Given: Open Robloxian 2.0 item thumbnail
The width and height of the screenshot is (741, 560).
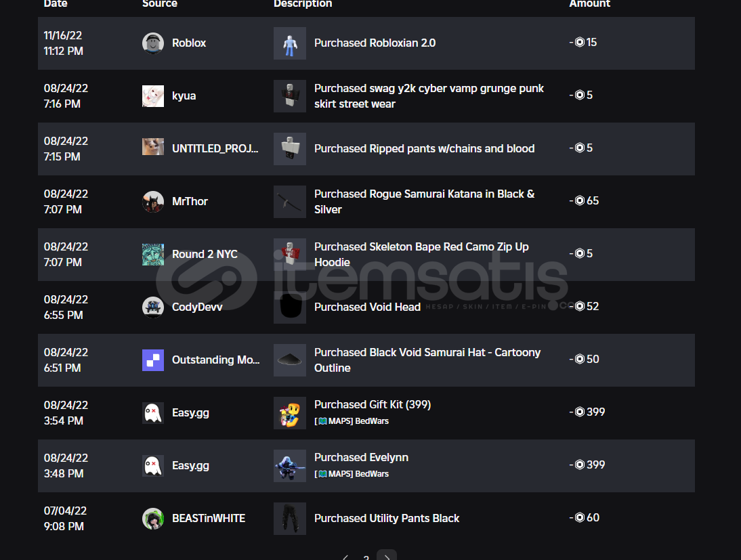Looking at the screenshot, I should 290,43.
